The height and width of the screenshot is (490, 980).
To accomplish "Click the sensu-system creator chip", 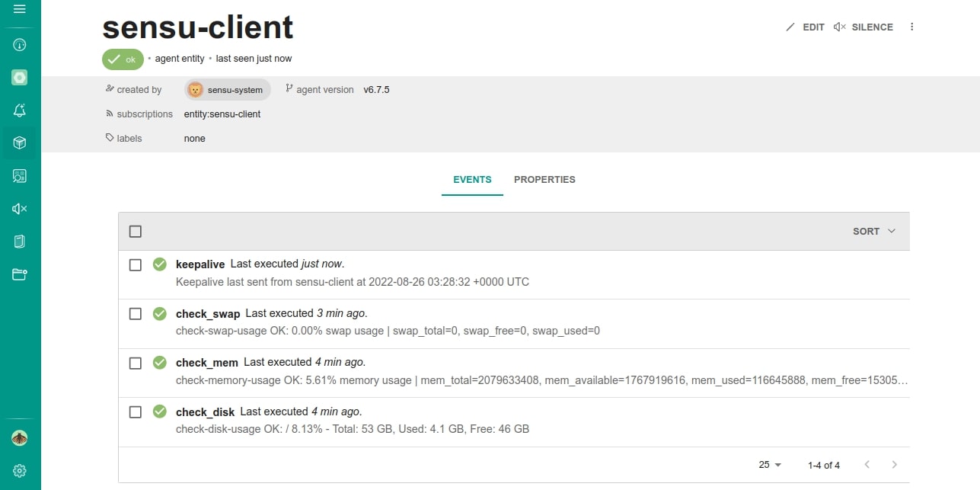I will (228, 90).
